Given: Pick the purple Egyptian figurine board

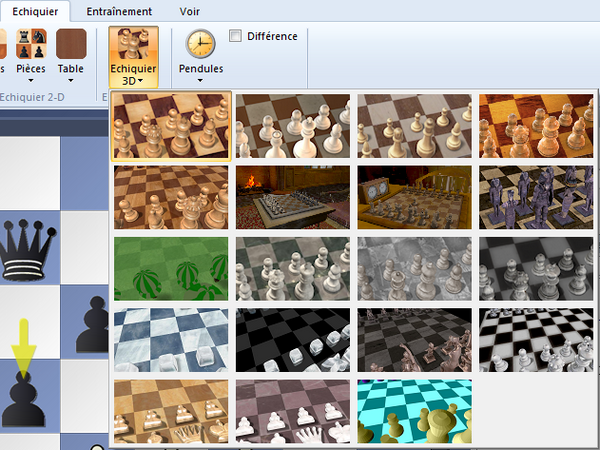Looking at the screenshot, I should 536,197.
